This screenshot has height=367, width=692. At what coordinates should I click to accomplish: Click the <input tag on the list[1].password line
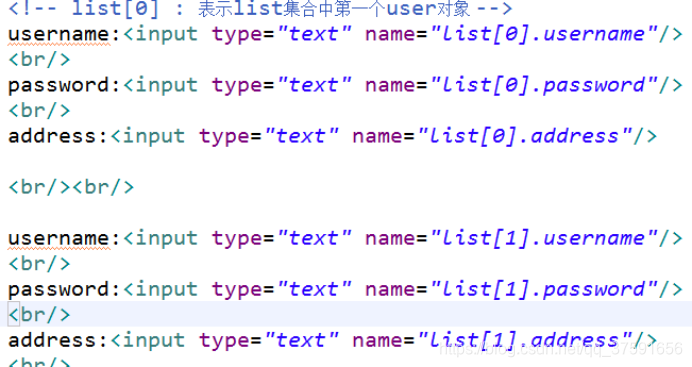pyautogui.click(x=161, y=290)
